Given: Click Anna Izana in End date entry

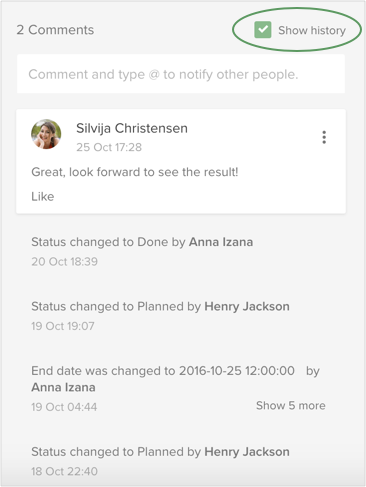Looking at the screenshot, I should pyautogui.click(x=63, y=387).
